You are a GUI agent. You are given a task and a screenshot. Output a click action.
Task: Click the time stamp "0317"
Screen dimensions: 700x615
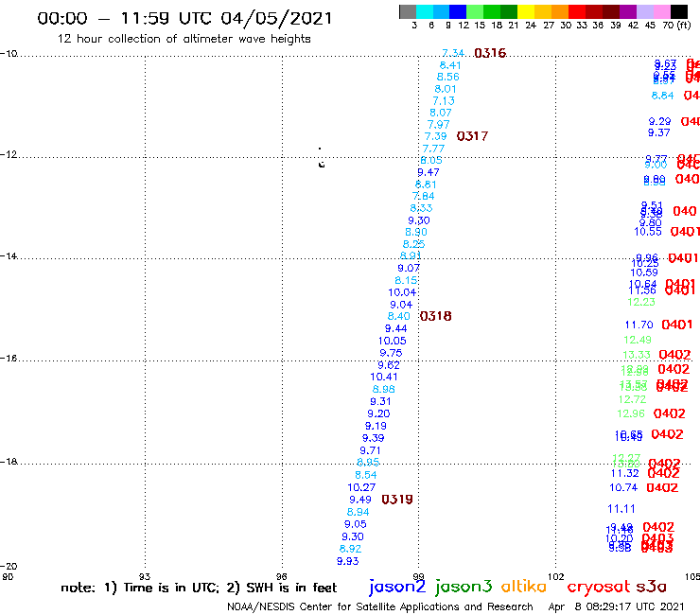coord(472,136)
